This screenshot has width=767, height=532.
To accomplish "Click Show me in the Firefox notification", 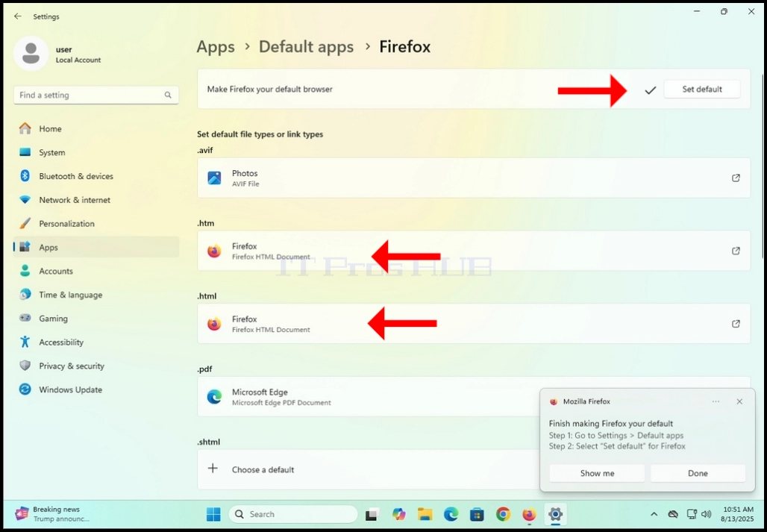I will (598, 473).
